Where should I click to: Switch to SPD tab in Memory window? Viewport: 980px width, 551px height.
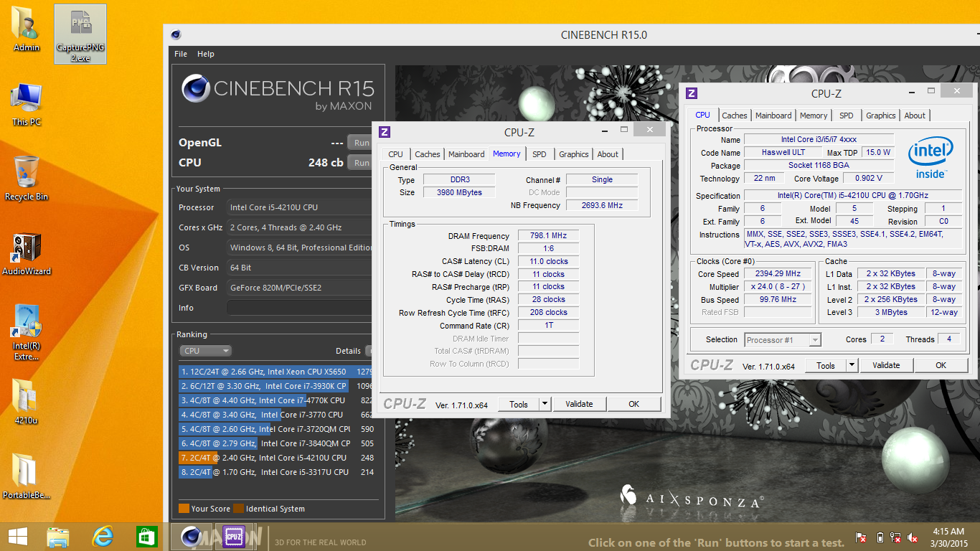(x=540, y=154)
